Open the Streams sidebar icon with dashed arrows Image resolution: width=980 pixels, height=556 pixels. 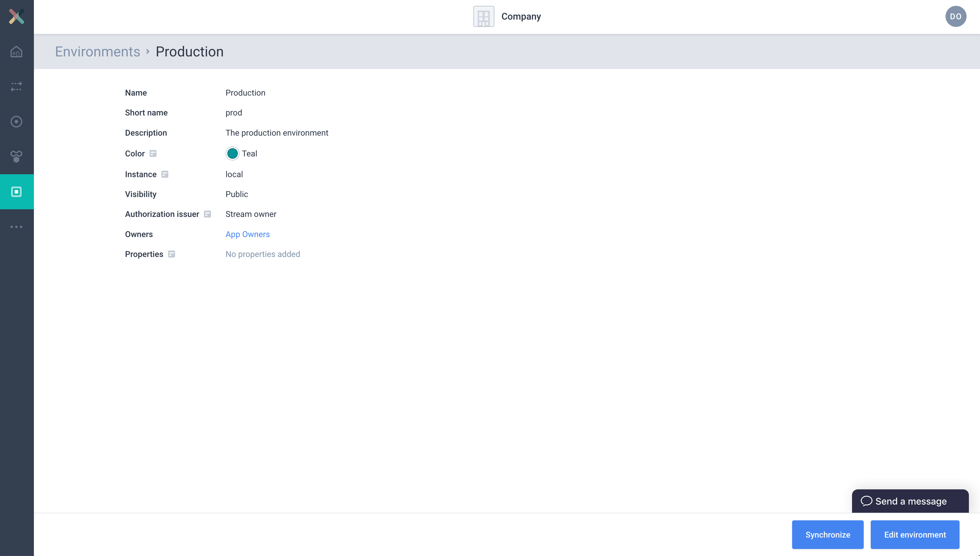[16, 87]
